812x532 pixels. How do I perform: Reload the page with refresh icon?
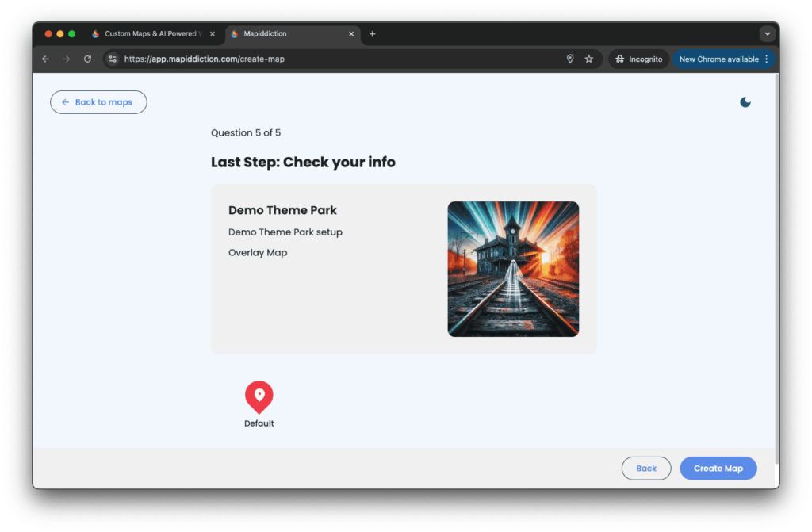[x=87, y=59]
